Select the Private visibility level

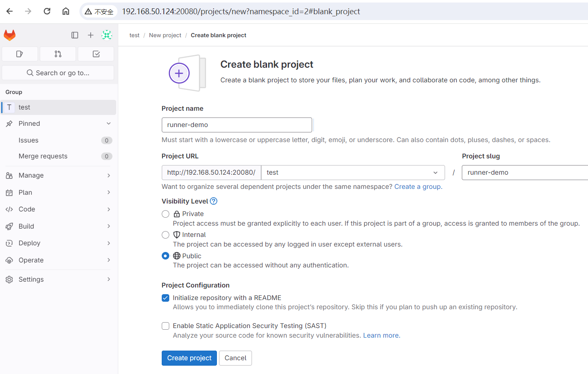tap(165, 214)
